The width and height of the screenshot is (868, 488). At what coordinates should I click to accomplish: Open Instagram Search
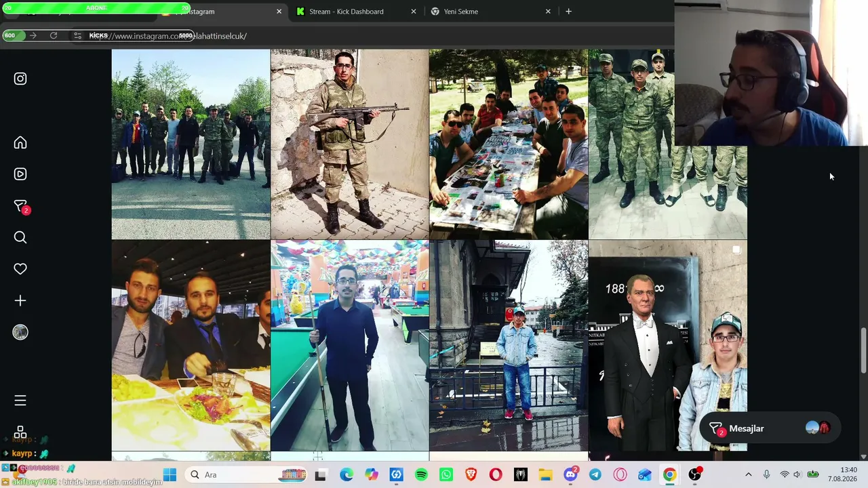20,237
